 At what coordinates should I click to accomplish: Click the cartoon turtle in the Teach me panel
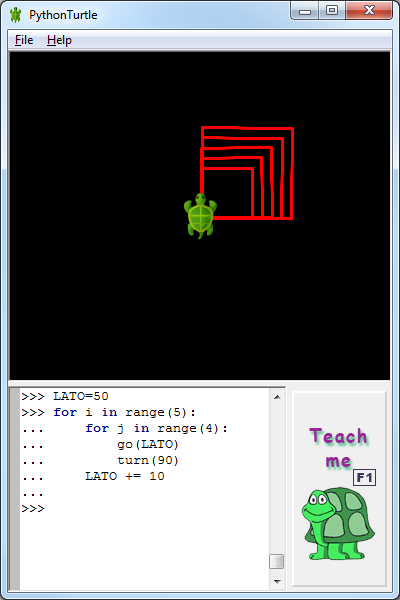[338, 523]
